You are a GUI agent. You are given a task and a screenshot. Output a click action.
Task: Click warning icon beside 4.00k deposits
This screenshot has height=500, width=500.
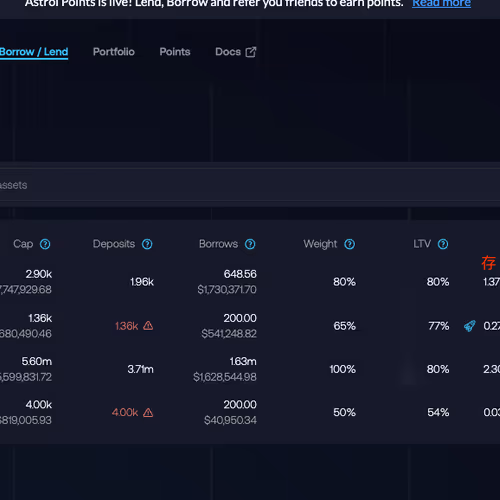coord(148,413)
